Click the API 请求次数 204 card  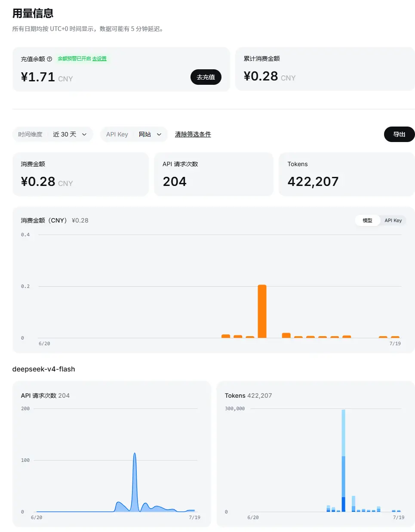coord(214,174)
